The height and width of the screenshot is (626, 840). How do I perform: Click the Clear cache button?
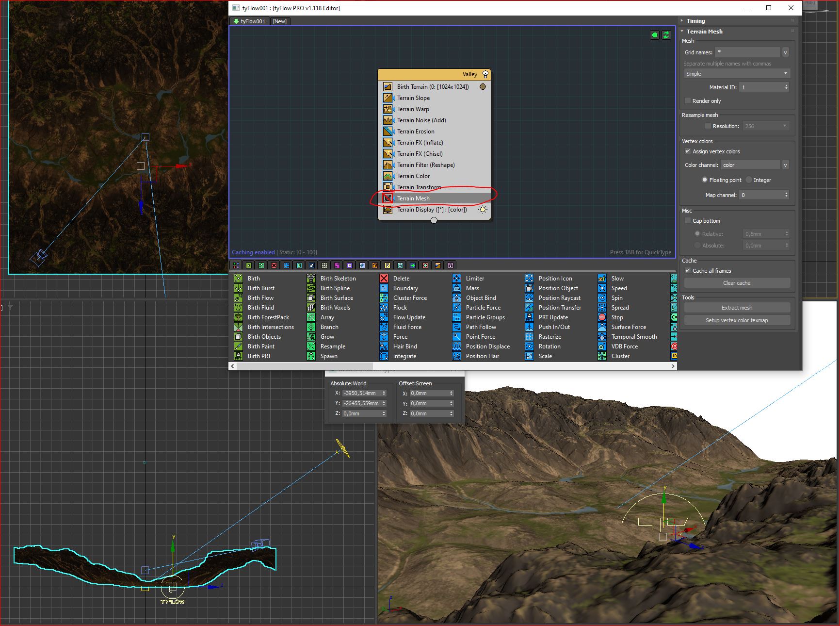coord(737,283)
